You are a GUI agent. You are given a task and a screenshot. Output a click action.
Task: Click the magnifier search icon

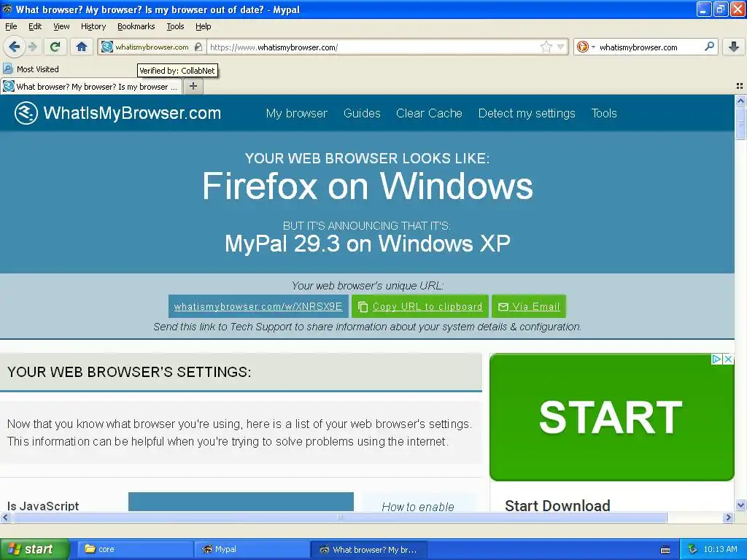(x=709, y=47)
